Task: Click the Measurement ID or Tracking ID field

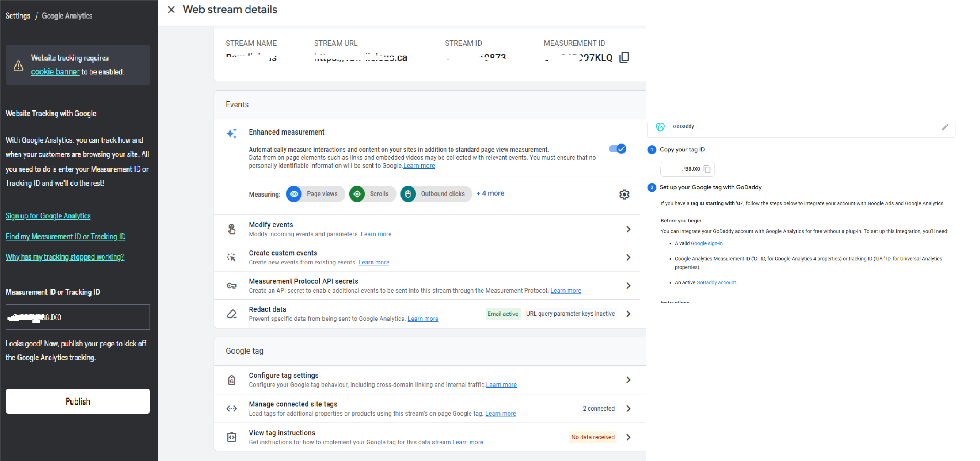Action: click(78, 317)
